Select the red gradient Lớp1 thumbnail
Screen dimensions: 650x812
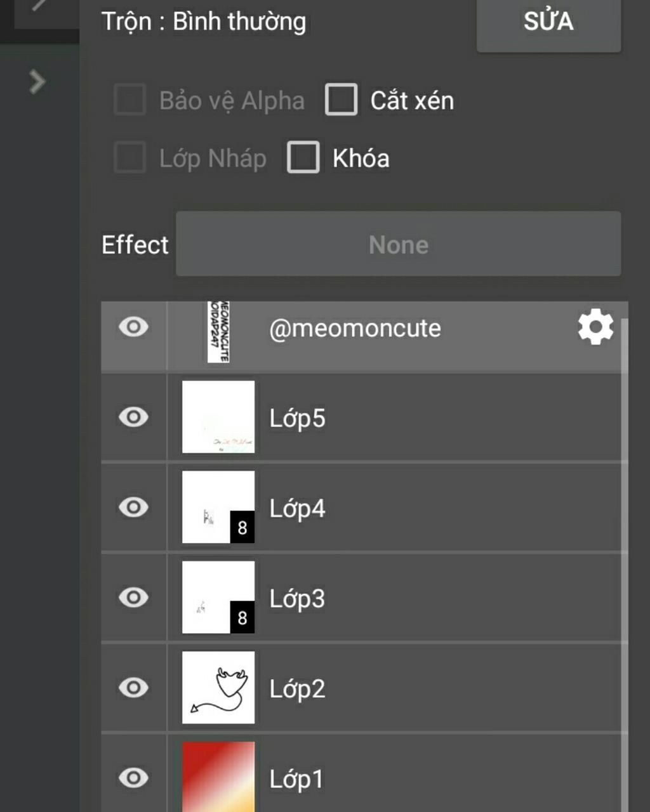pos(218,776)
